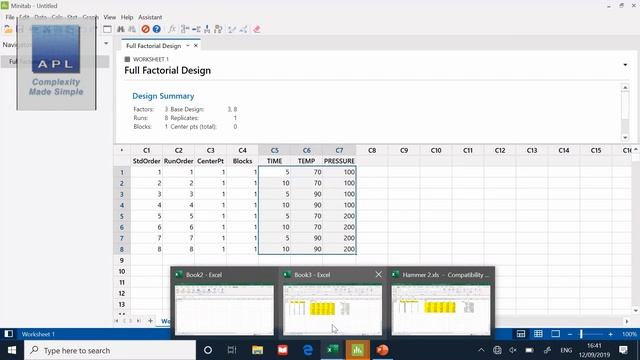Open the Help menu
The image size is (640, 360).
[127, 17]
